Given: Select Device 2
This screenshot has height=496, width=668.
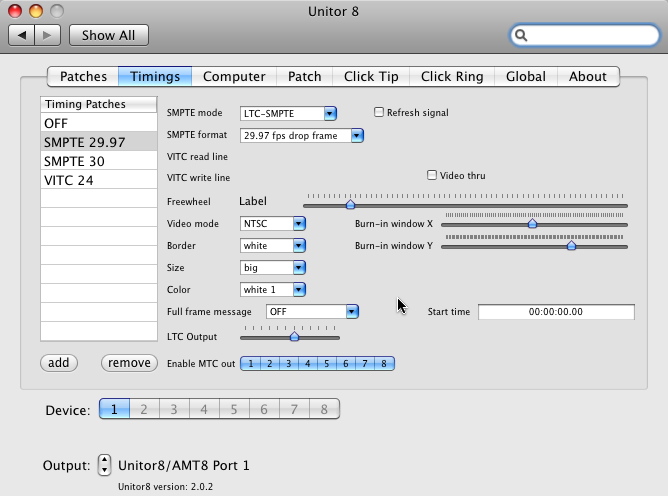Looking at the screenshot, I should (144, 409).
